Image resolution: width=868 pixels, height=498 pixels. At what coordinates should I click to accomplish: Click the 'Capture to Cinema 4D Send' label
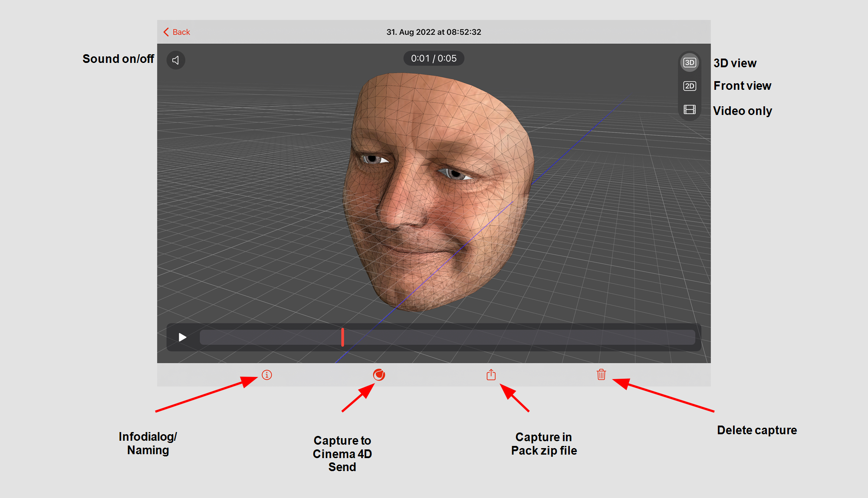click(x=342, y=454)
